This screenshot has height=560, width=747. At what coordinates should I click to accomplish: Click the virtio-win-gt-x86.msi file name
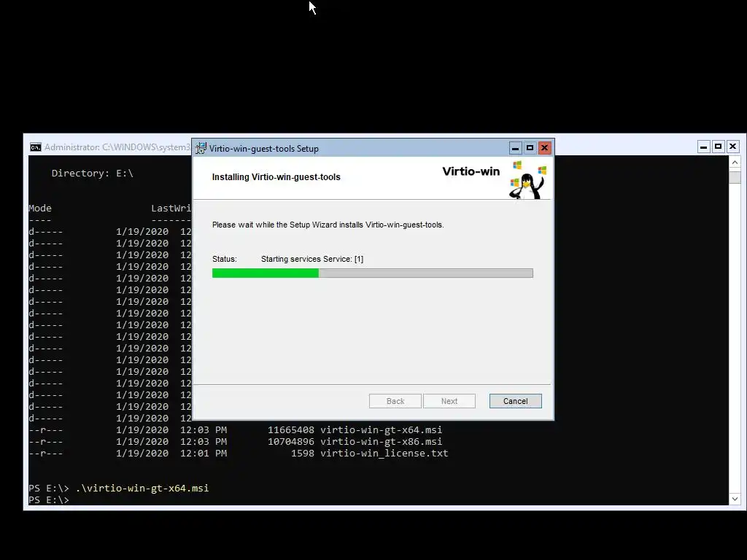click(381, 441)
